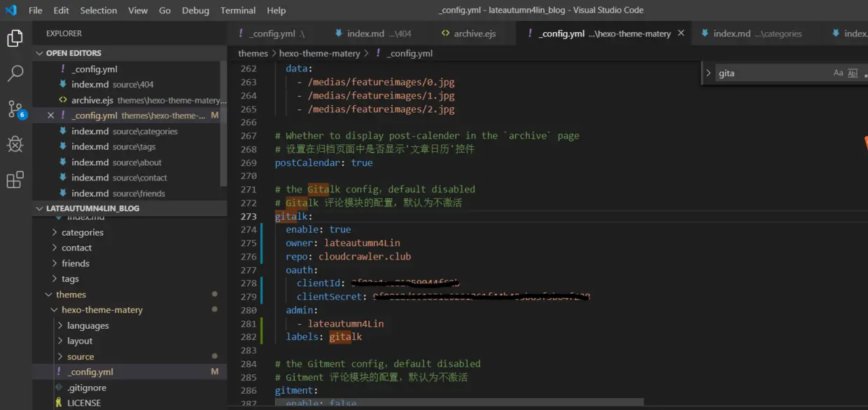Toggle Match Case in the find widget
This screenshot has height=410, width=868.
coord(838,73)
